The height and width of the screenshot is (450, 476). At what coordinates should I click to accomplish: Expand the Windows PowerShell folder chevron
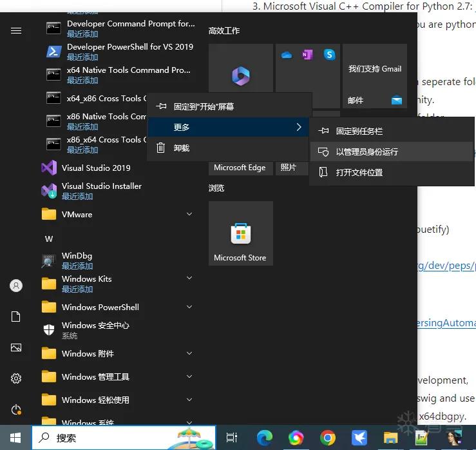[x=189, y=307]
